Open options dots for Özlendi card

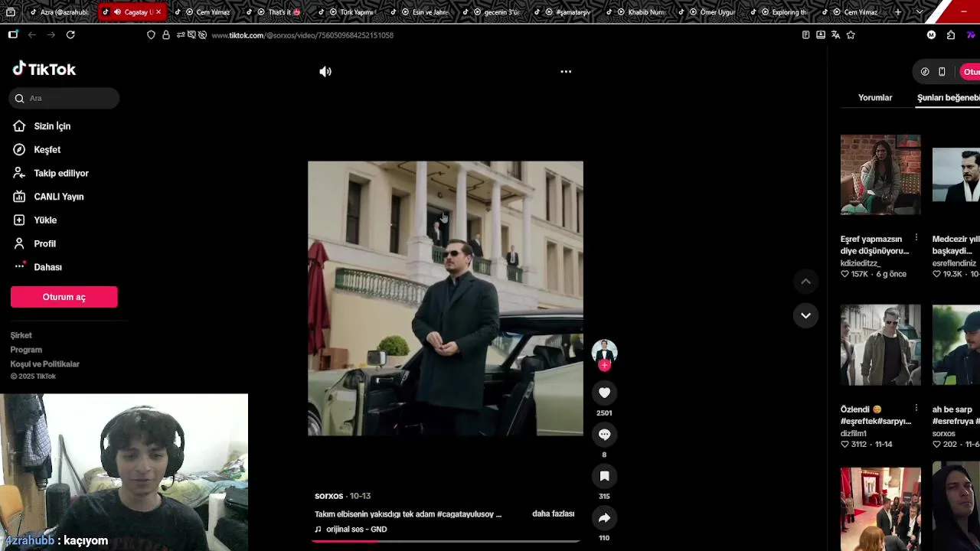click(x=916, y=408)
